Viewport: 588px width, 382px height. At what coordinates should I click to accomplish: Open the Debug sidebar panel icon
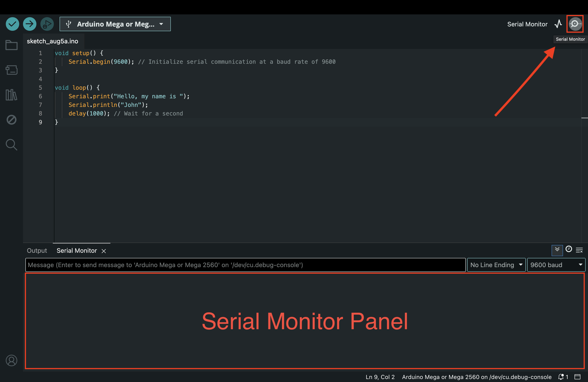[x=11, y=120]
